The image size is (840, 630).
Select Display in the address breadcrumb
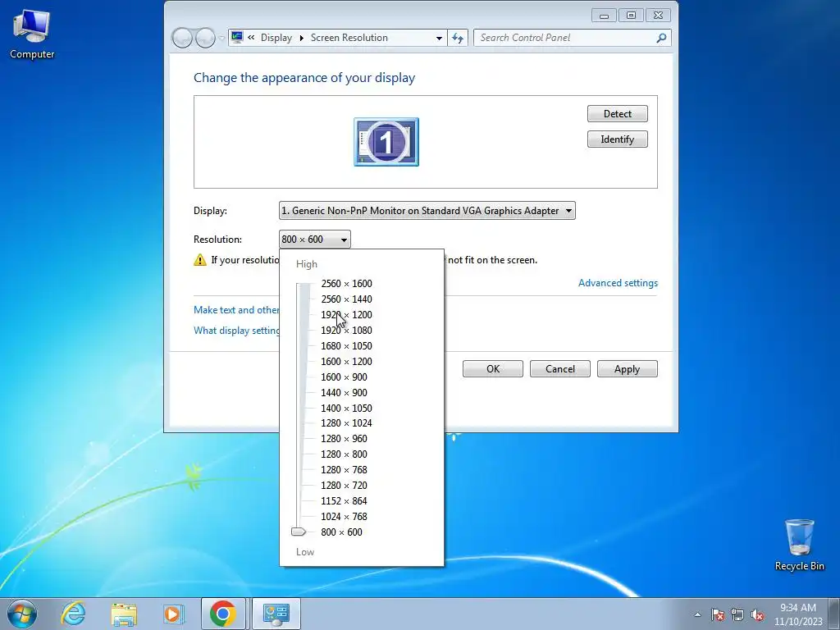click(x=276, y=38)
